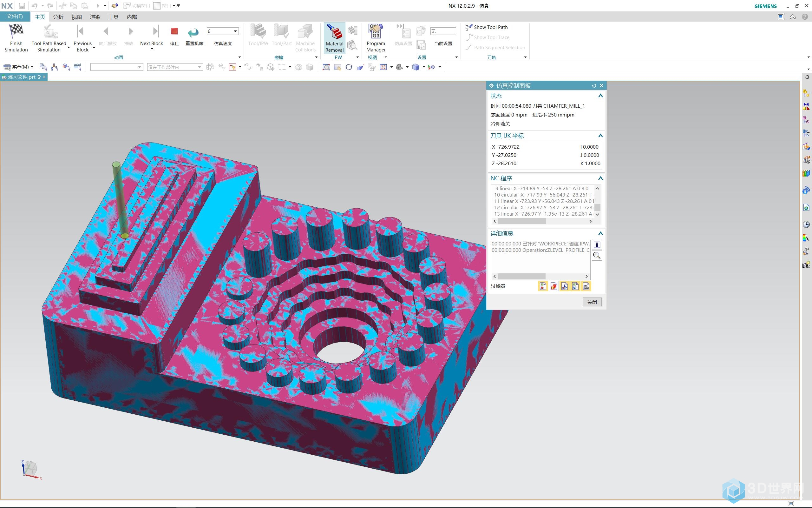Click the NC program horizontal scrollbar
This screenshot has height=508, width=812.
[x=543, y=221]
